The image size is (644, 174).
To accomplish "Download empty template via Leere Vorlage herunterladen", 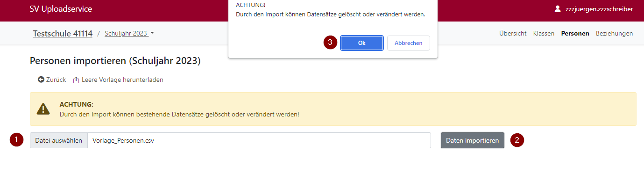I will tap(118, 80).
